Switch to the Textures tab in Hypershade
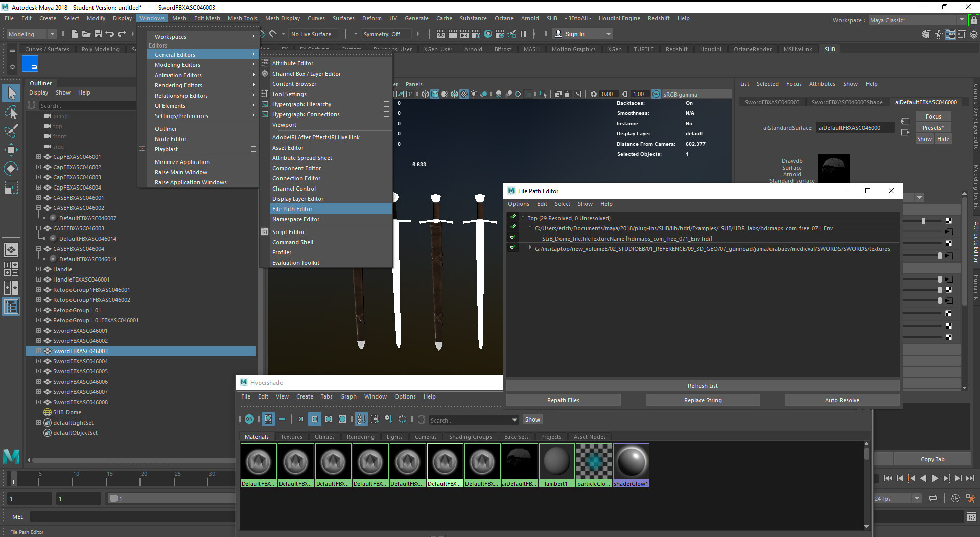980x537 pixels. click(291, 437)
